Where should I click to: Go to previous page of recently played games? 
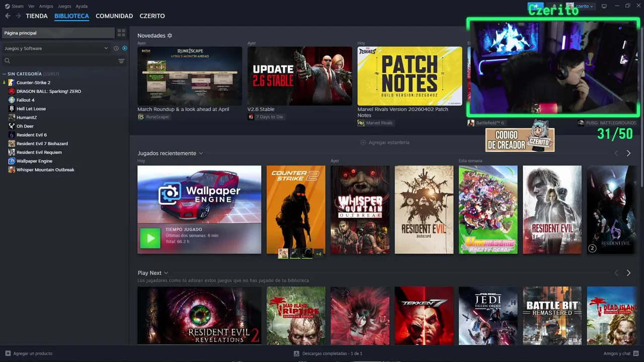[x=616, y=153]
